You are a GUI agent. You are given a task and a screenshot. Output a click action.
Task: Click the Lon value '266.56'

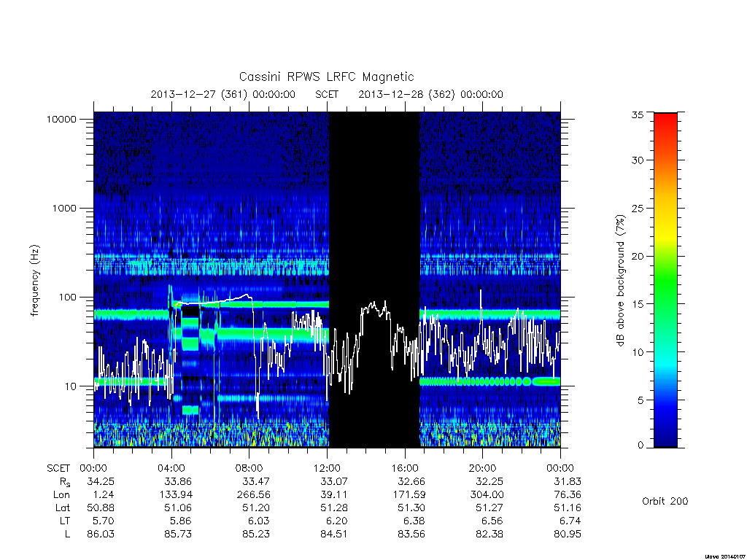(x=253, y=495)
